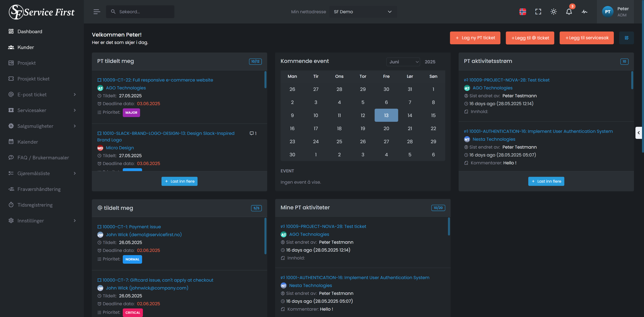Click the hamburger menu icon
Viewport: 644px width, 317px height.
tap(97, 12)
